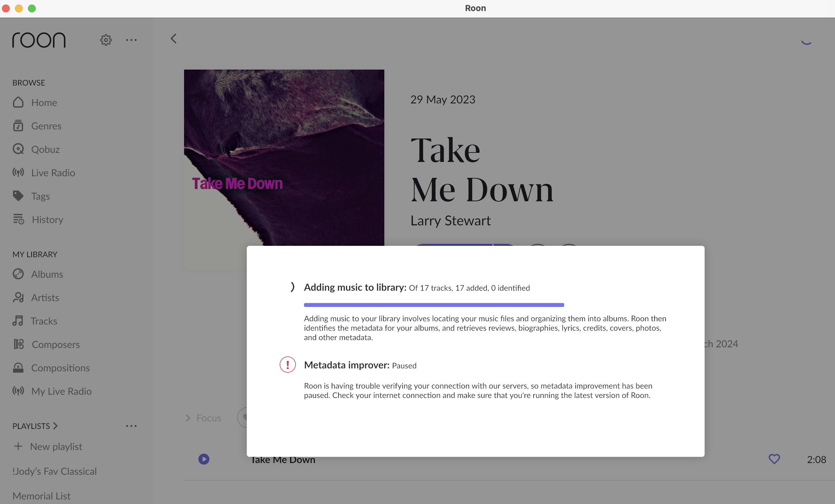Open Composers in My Library

(x=56, y=344)
